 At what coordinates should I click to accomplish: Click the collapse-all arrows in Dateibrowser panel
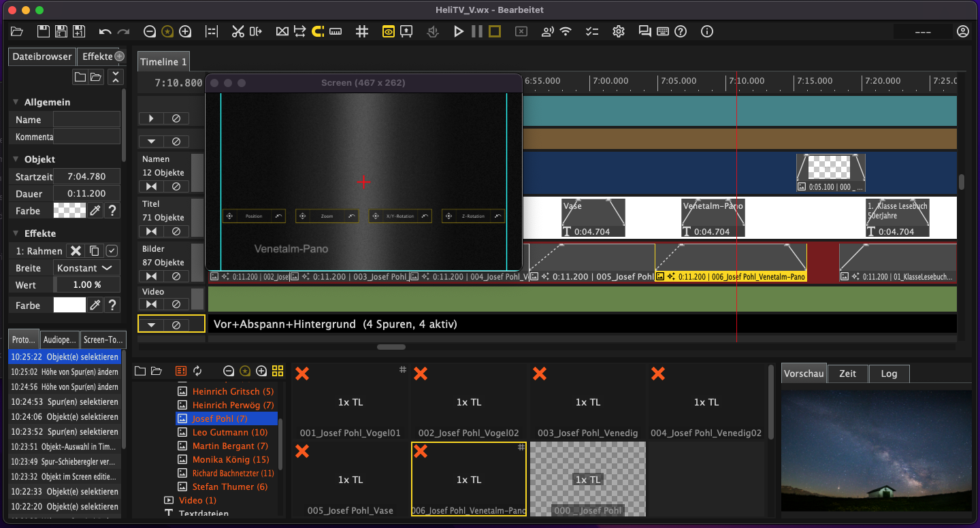pyautogui.click(x=115, y=77)
